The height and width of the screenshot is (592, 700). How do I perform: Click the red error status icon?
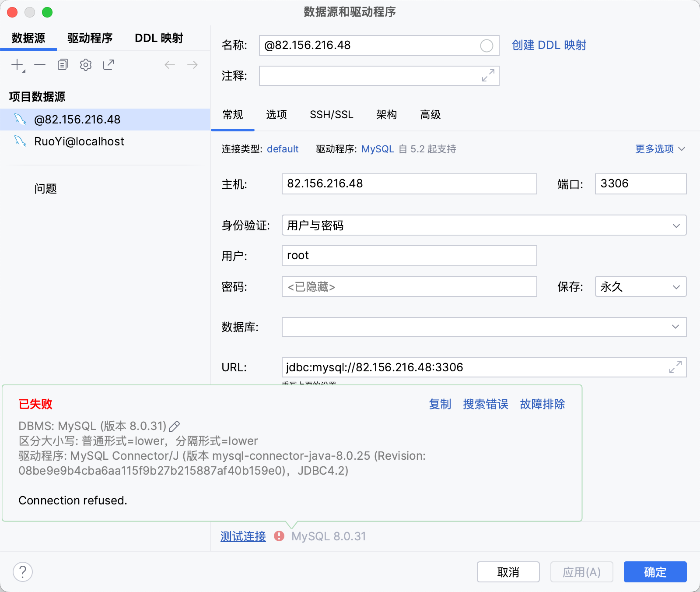tap(279, 536)
